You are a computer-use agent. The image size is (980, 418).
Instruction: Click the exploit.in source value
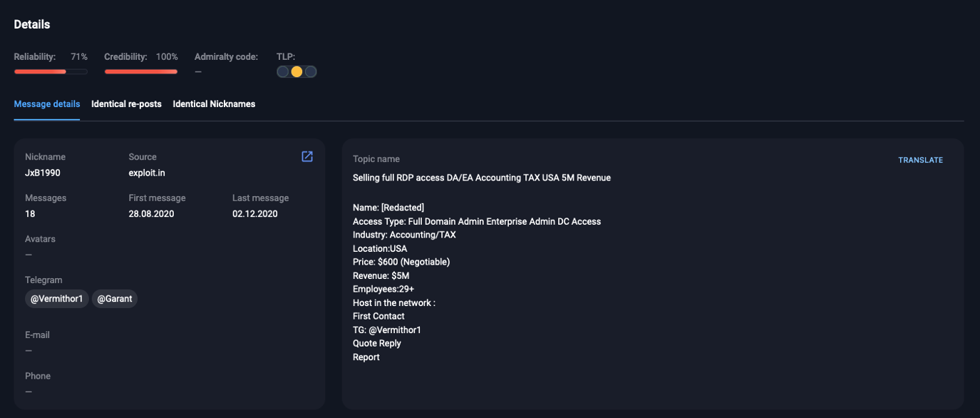(147, 173)
